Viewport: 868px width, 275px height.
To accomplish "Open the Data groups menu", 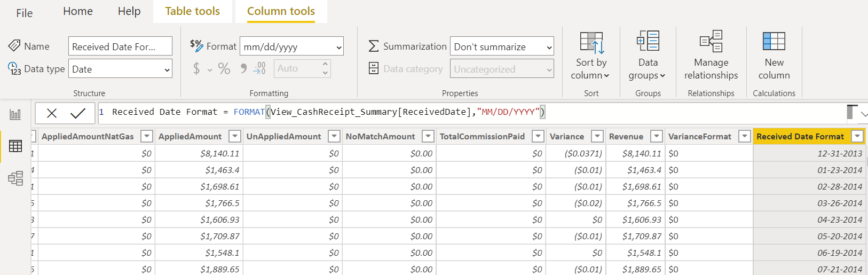I will [x=648, y=56].
